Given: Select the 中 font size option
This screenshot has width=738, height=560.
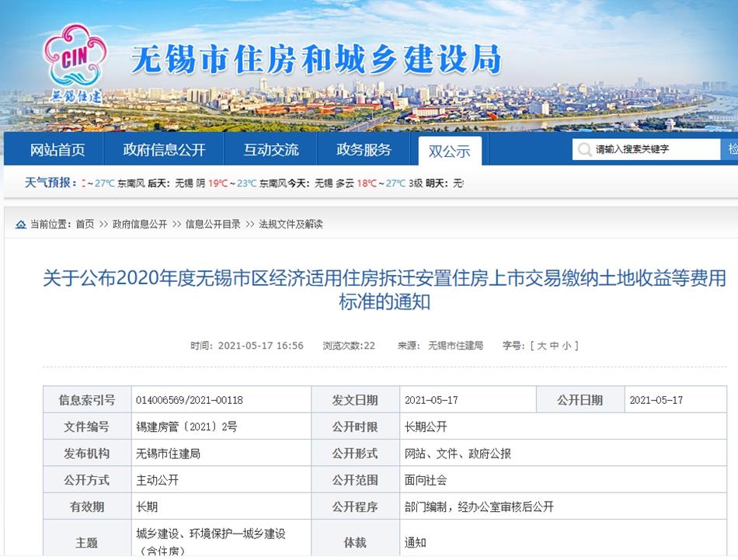Looking at the screenshot, I should [556, 346].
